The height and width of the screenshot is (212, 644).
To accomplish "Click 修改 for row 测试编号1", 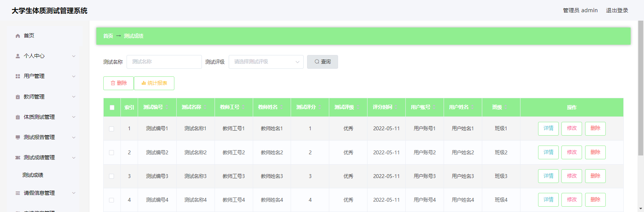I will point(572,129).
